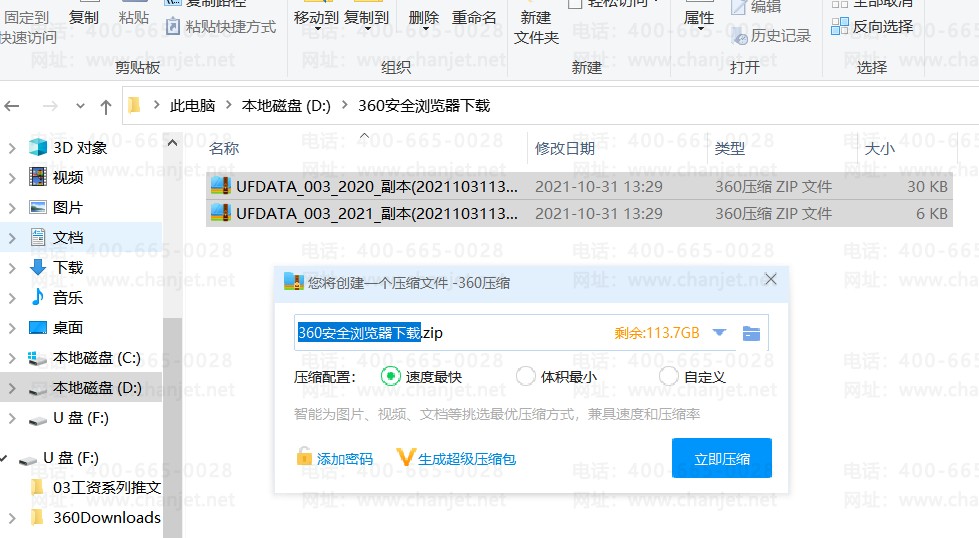Click 粘贴快捷方式 in ribbon
This screenshot has height=538, width=979.
(222, 26)
